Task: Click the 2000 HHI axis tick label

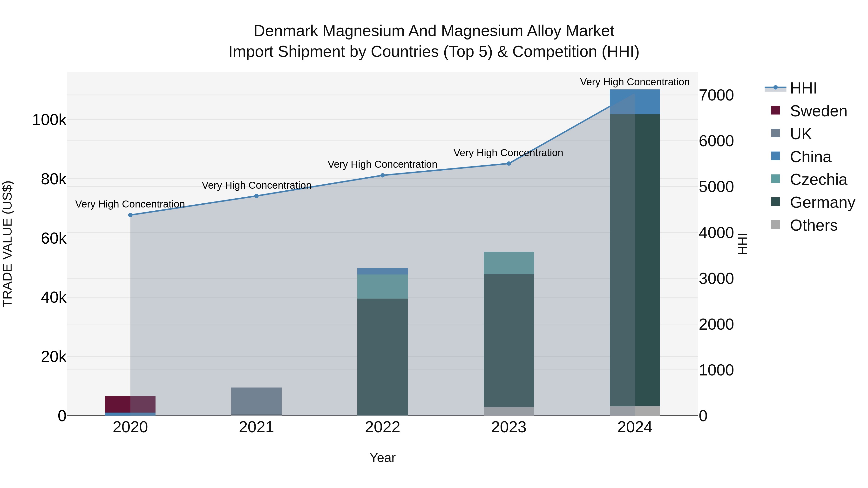Action: [x=716, y=324]
